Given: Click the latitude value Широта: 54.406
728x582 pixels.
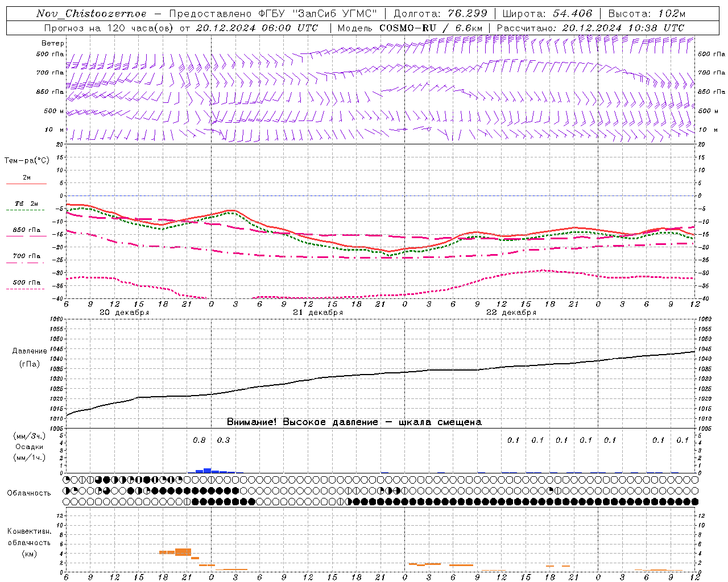Looking at the screenshot, I should [547, 14].
